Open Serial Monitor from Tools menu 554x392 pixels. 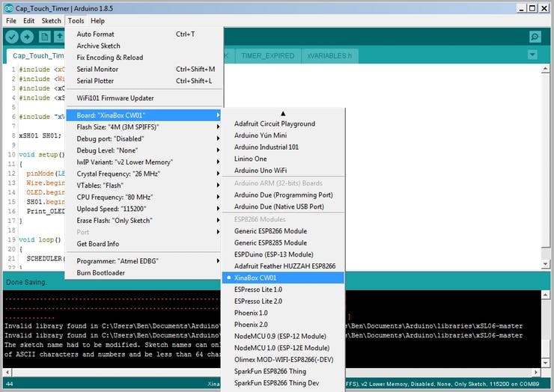point(144,70)
